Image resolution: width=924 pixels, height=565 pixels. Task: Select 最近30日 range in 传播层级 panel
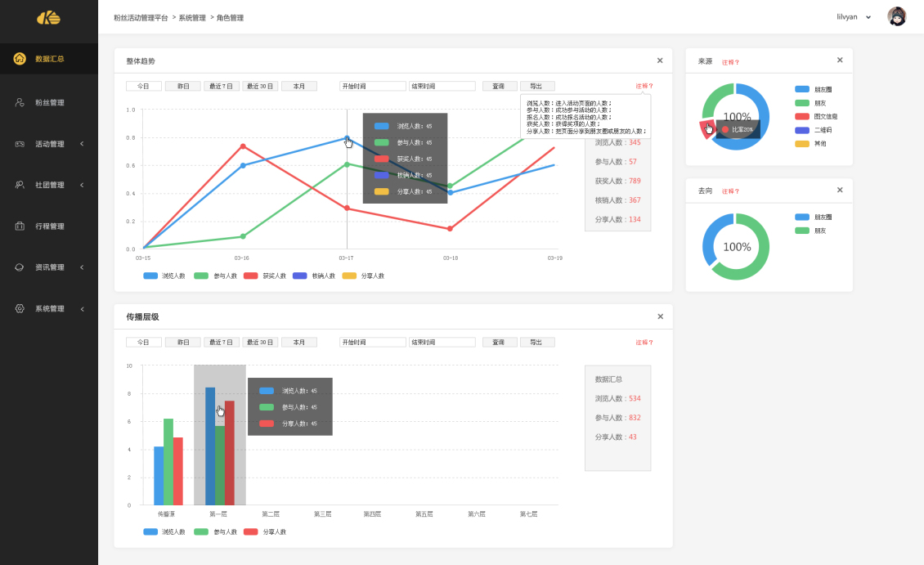coord(260,343)
